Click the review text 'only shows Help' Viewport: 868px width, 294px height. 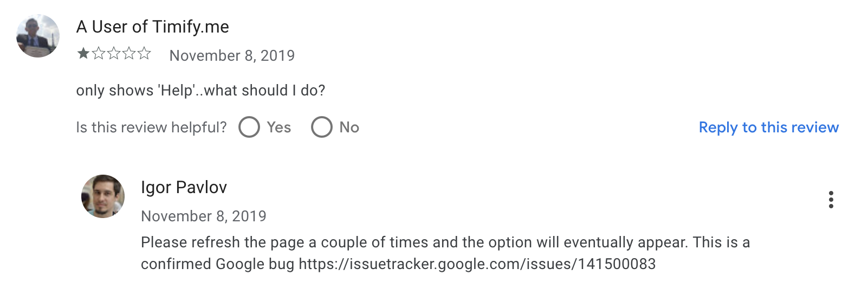click(x=200, y=90)
